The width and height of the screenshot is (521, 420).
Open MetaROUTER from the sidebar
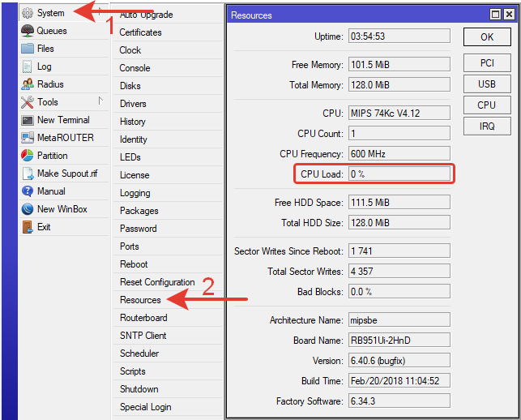64,138
